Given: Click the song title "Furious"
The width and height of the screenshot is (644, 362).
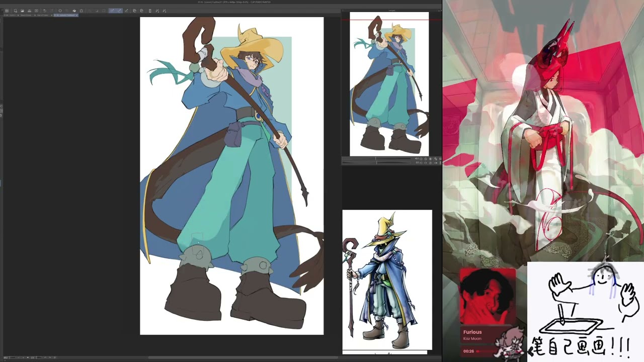Looking at the screenshot, I should click(x=472, y=332).
